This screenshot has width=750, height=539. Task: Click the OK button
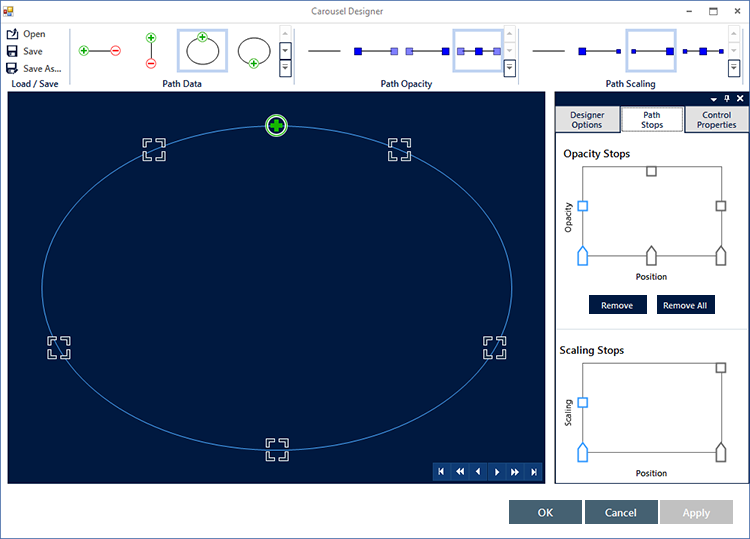545,512
